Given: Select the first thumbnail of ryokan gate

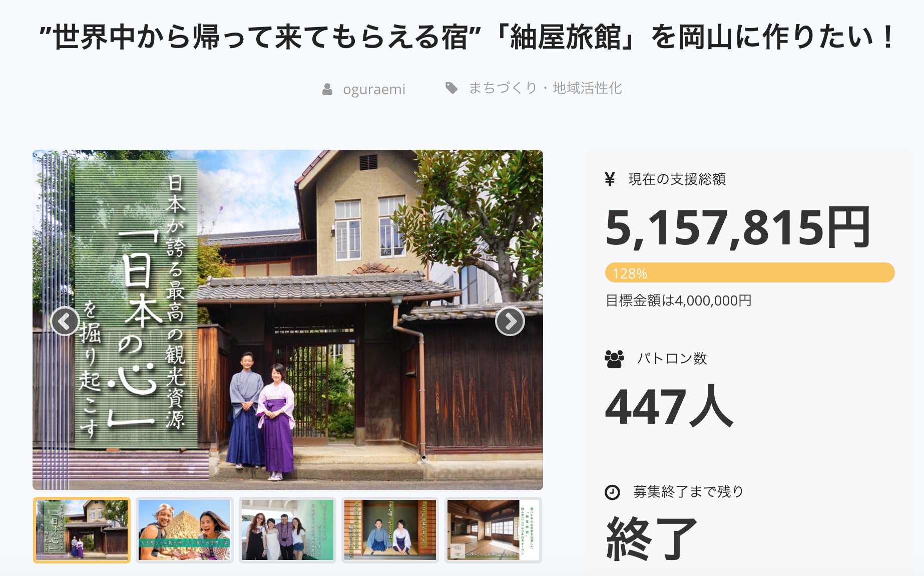Looking at the screenshot, I should pyautogui.click(x=82, y=530).
